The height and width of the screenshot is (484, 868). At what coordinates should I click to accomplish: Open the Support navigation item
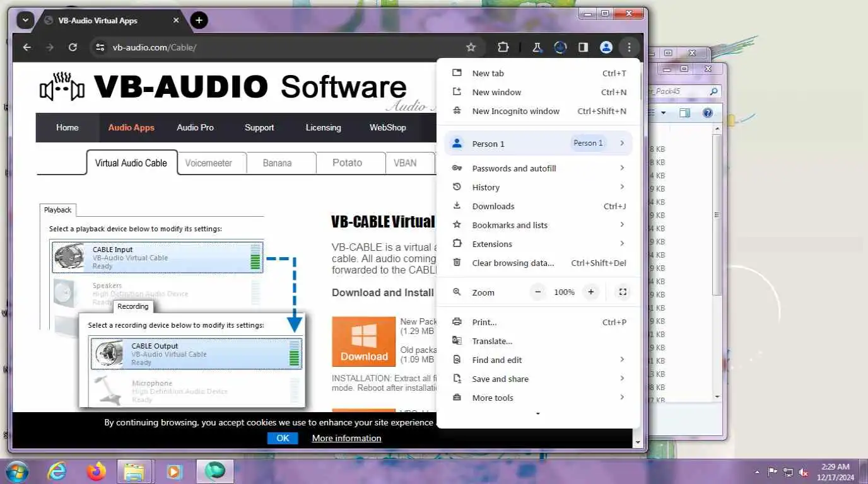tap(259, 127)
